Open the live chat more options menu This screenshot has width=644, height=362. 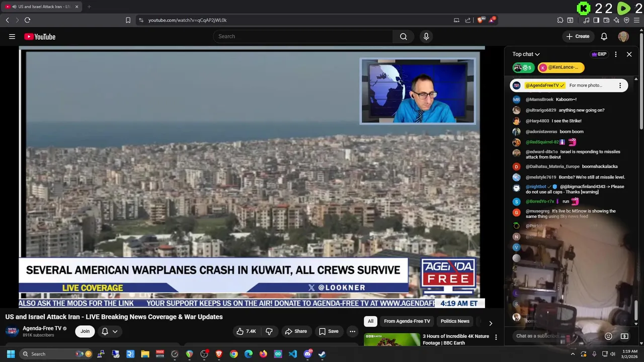[616, 54]
